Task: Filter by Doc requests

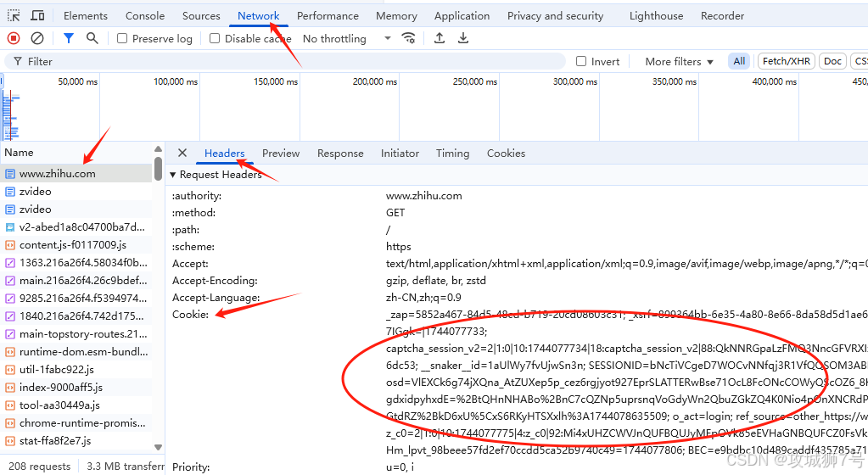Action: [832, 61]
